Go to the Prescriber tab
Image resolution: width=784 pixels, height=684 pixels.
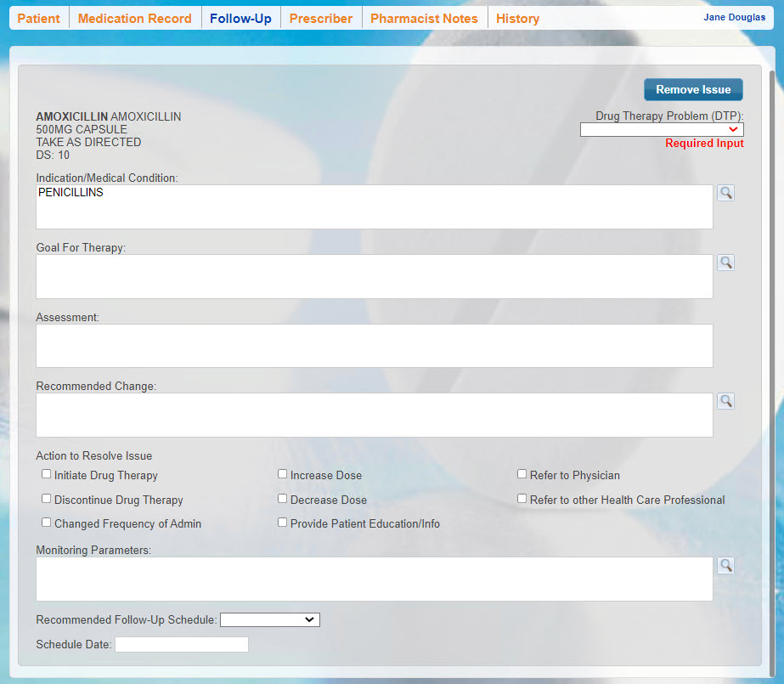(x=320, y=19)
